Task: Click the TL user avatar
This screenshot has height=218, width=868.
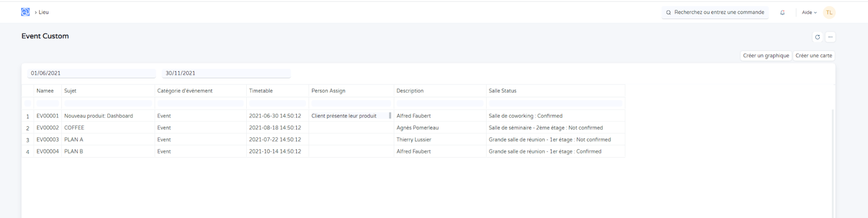Action: [x=829, y=13]
